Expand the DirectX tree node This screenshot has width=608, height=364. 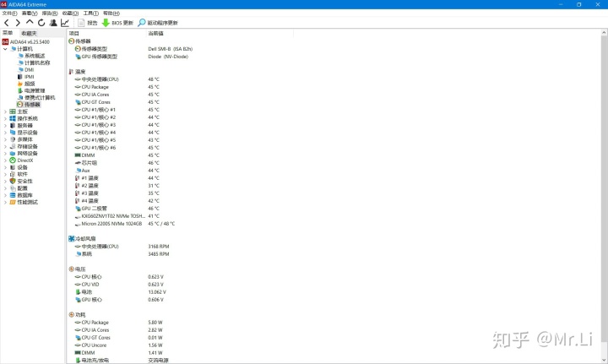(x=5, y=160)
